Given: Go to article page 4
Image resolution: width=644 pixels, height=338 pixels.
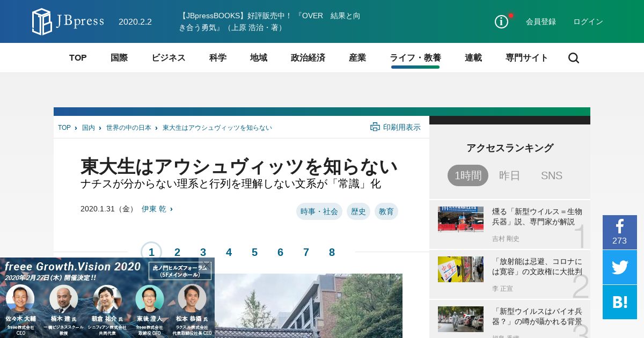Looking at the screenshot, I should [x=229, y=252].
